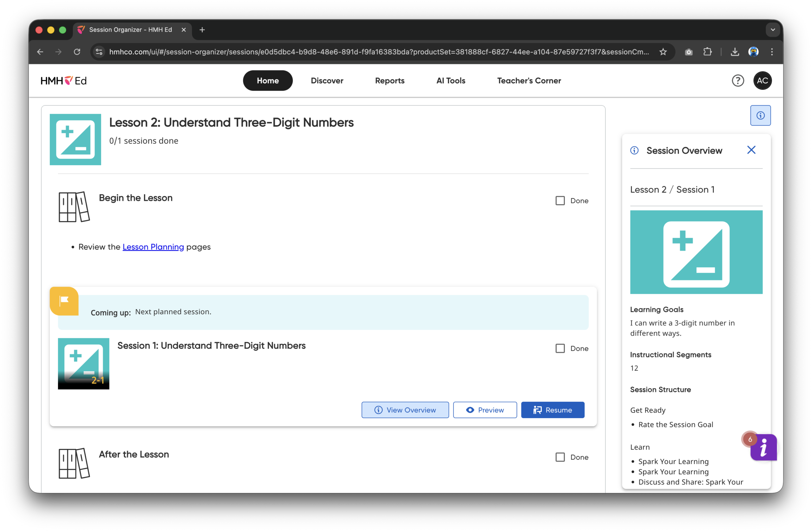
Task: Check Done for After the Lesson
Action: click(x=560, y=457)
